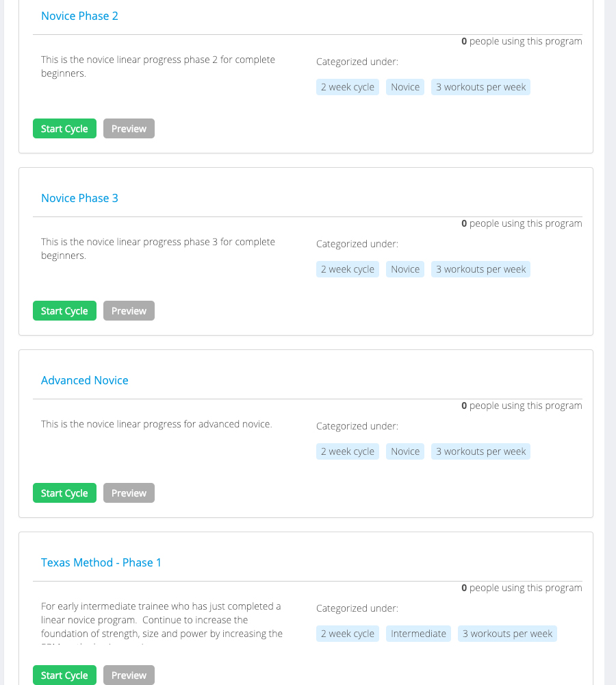The image size is (616, 685).
Task: Open the Novice Phase 3 program link
Action: tap(79, 198)
